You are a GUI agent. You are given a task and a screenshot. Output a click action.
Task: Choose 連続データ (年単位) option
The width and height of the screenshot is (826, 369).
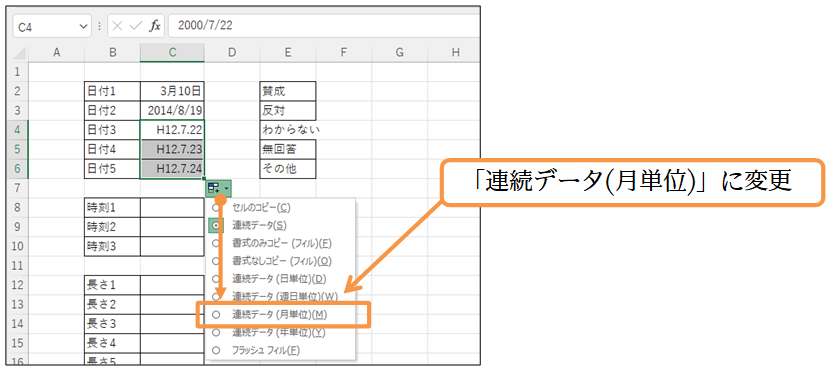279,333
